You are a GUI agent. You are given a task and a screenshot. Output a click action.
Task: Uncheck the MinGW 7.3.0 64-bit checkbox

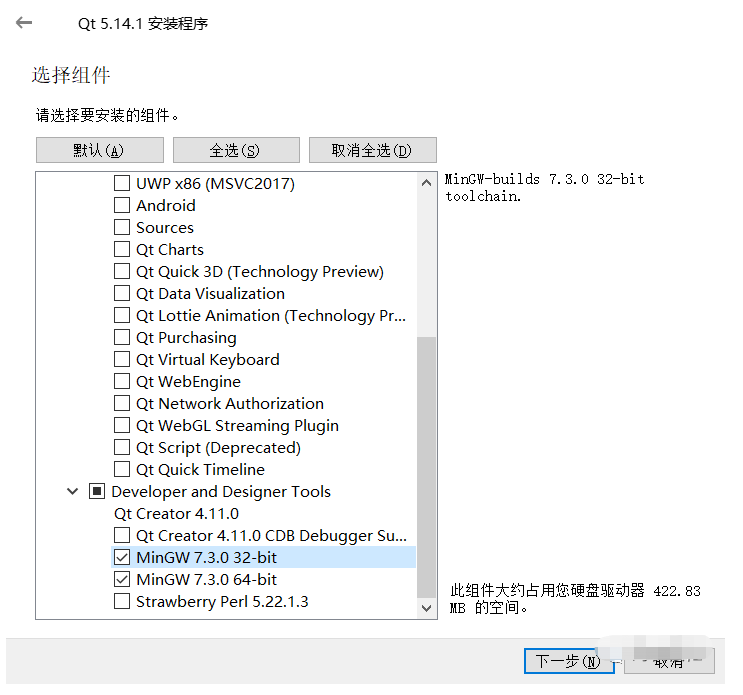pyautogui.click(x=122, y=579)
